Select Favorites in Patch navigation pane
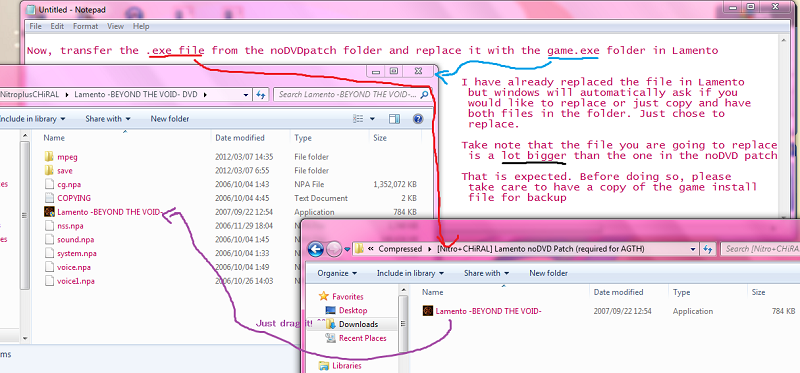 point(347,296)
